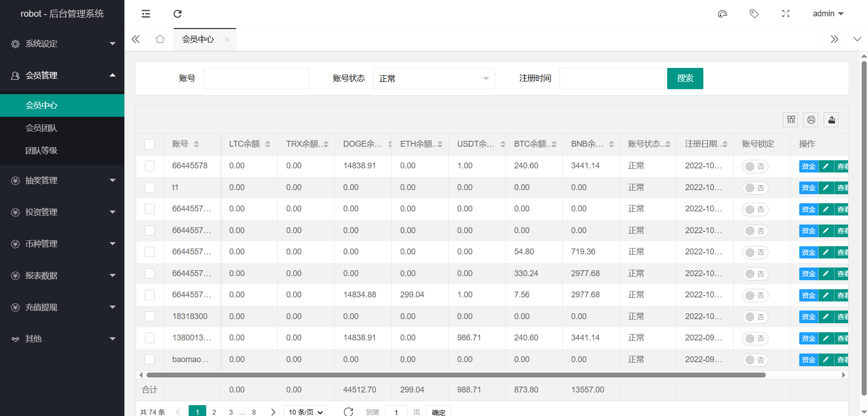Select 团队等级 in the sidebar
Image resolution: width=868 pixels, height=416 pixels.
click(x=42, y=151)
